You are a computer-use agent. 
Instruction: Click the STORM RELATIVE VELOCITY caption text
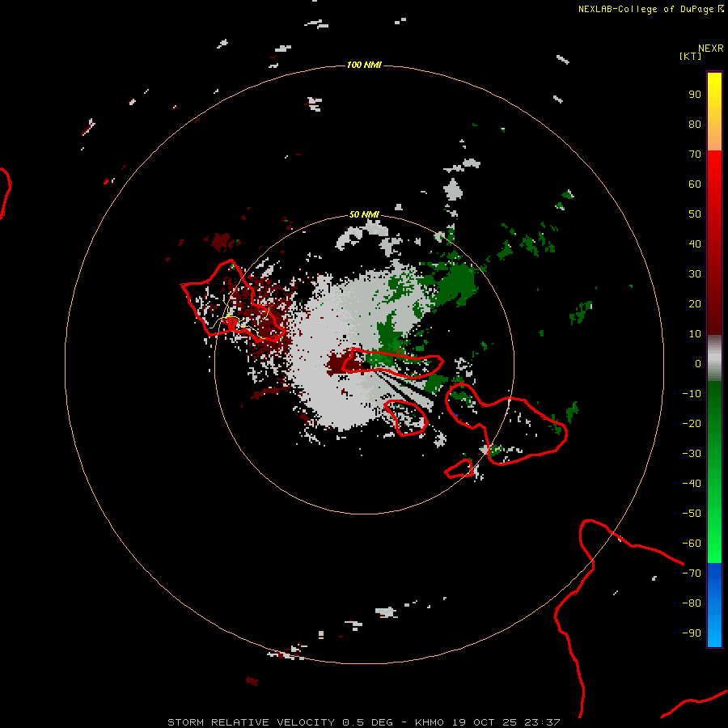(252, 722)
